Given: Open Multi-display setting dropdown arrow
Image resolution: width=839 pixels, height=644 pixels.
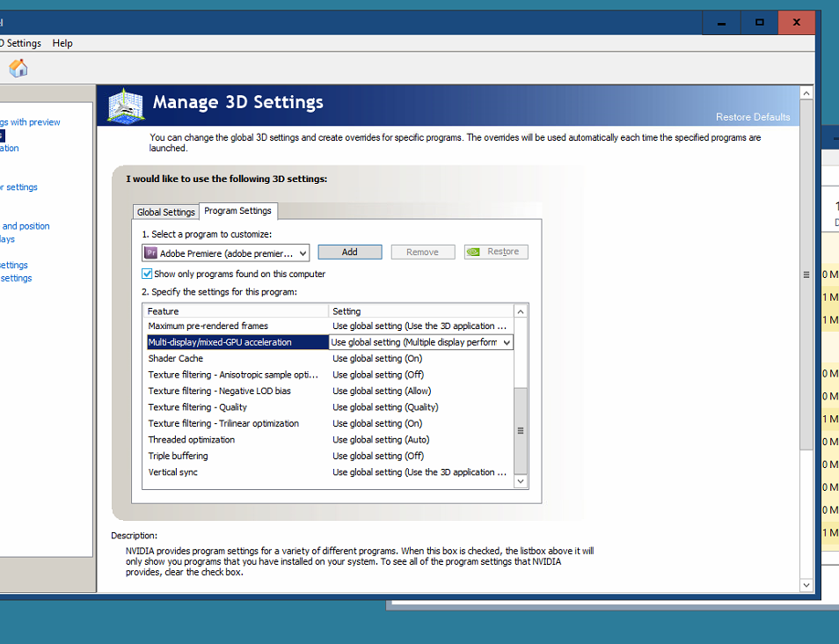Looking at the screenshot, I should 507,342.
